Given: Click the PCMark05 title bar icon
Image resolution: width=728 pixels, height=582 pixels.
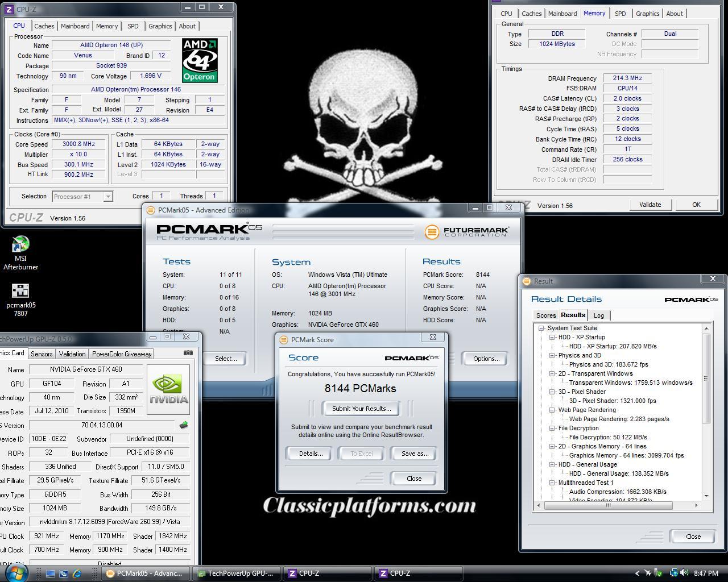Looking at the screenshot, I should pos(151,210).
